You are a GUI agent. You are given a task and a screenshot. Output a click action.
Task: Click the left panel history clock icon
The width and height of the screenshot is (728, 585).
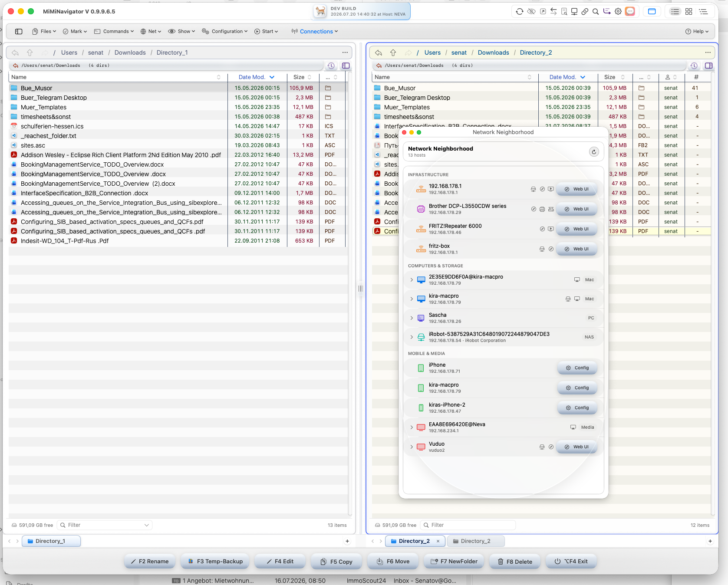[x=331, y=66]
